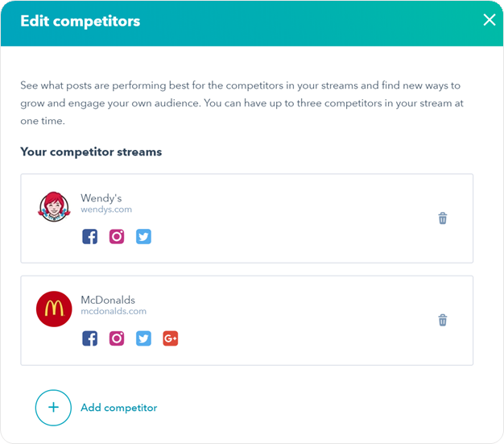Viewport: 504px width, 444px height.
Task: Click the Add competitor text link
Action: (x=119, y=408)
